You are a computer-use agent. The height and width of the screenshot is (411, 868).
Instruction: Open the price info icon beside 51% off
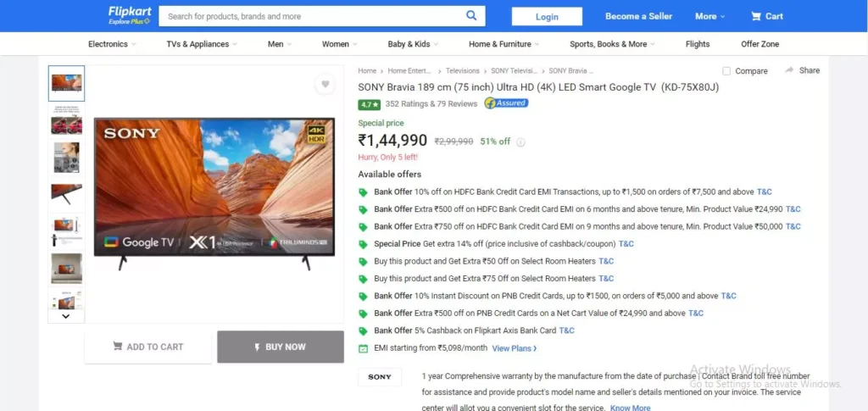click(520, 142)
